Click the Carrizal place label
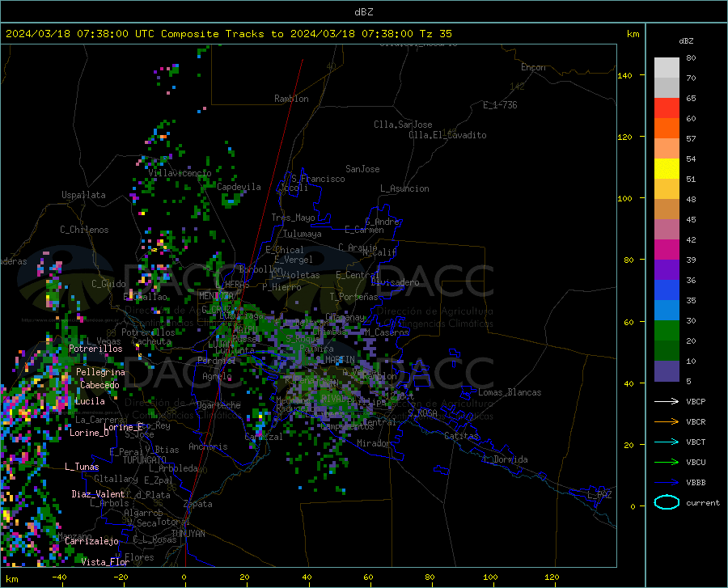The height and width of the screenshot is (588, 728). click(x=263, y=437)
